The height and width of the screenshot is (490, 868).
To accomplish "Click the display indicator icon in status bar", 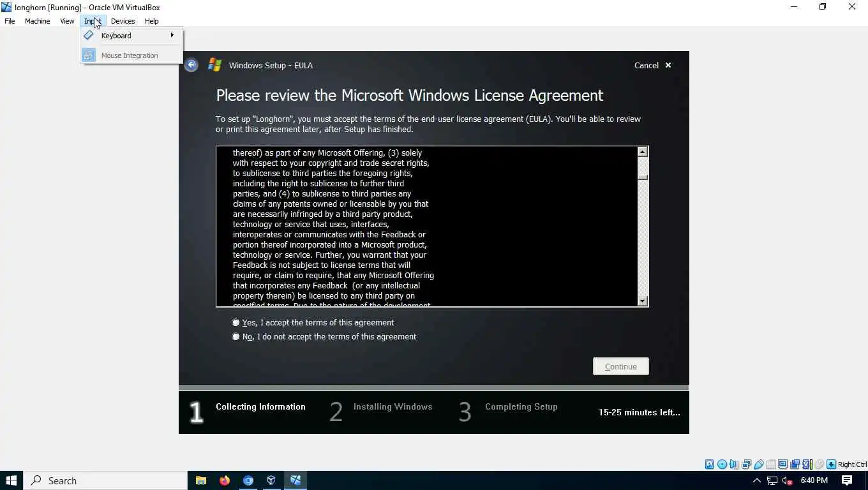I will [783, 464].
